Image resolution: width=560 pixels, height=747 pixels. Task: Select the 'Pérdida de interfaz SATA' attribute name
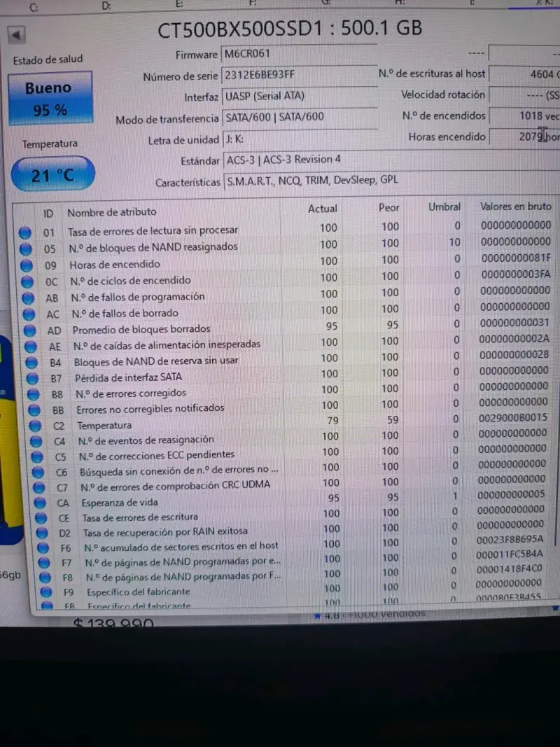(x=129, y=377)
